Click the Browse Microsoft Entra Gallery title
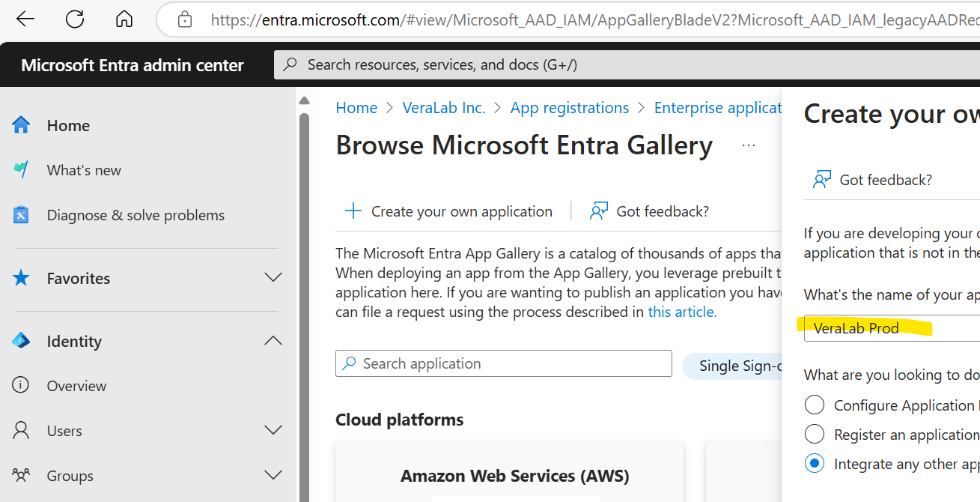980x502 pixels. (x=524, y=145)
